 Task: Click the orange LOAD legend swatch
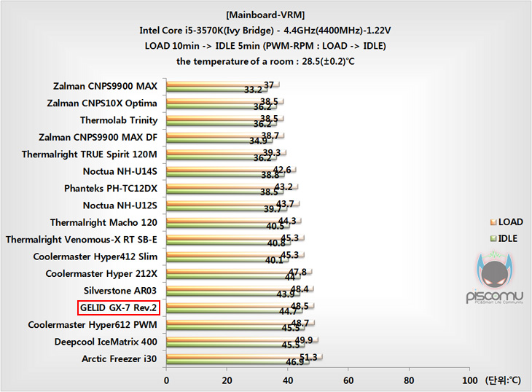(x=493, y=222)
